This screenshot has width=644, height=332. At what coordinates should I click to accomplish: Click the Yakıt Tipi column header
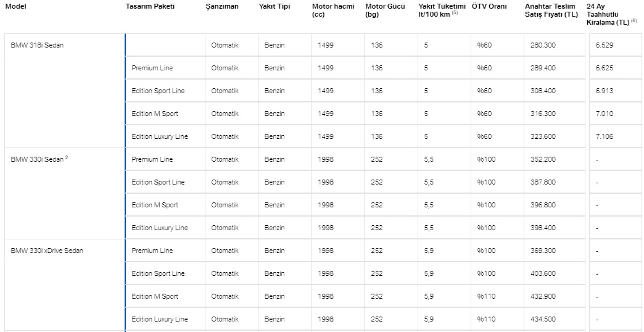pos(275,7)
